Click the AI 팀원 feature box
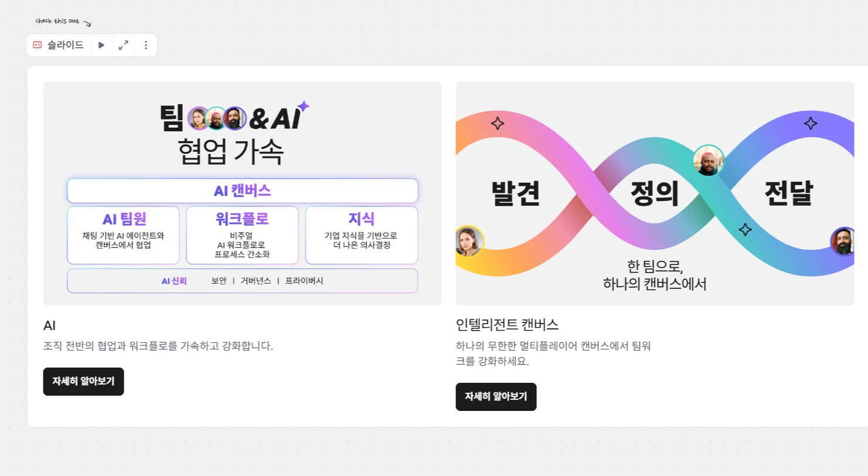The height and width of the screenshot is (476, 868). (x=123, y=235)
